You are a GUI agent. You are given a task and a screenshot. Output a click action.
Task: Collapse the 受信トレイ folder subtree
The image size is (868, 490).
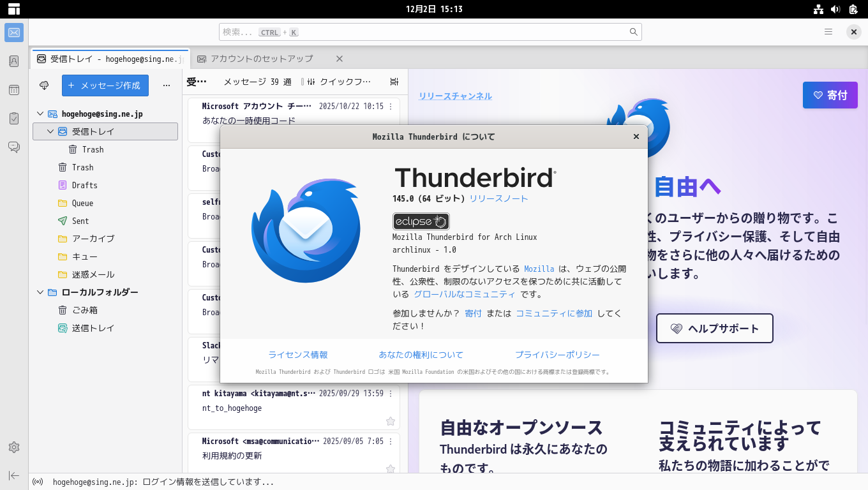(x=49, y=131)
